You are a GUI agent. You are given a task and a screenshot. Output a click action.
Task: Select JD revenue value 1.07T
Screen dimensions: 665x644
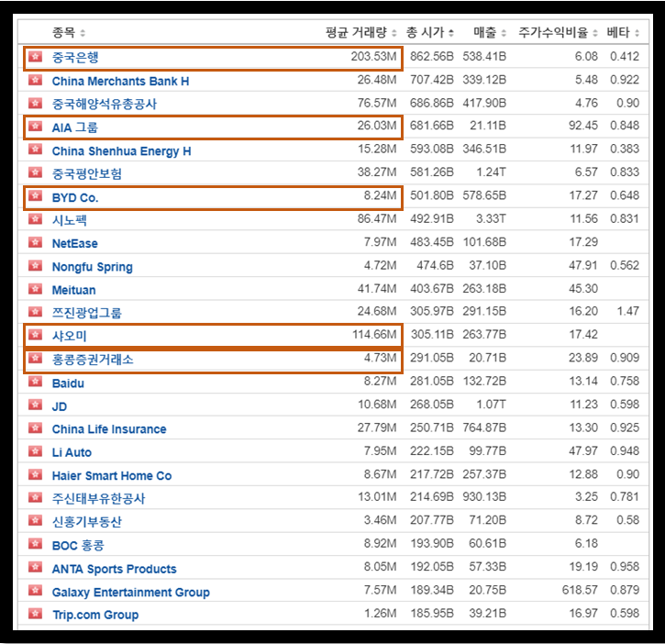coord(491,405)
